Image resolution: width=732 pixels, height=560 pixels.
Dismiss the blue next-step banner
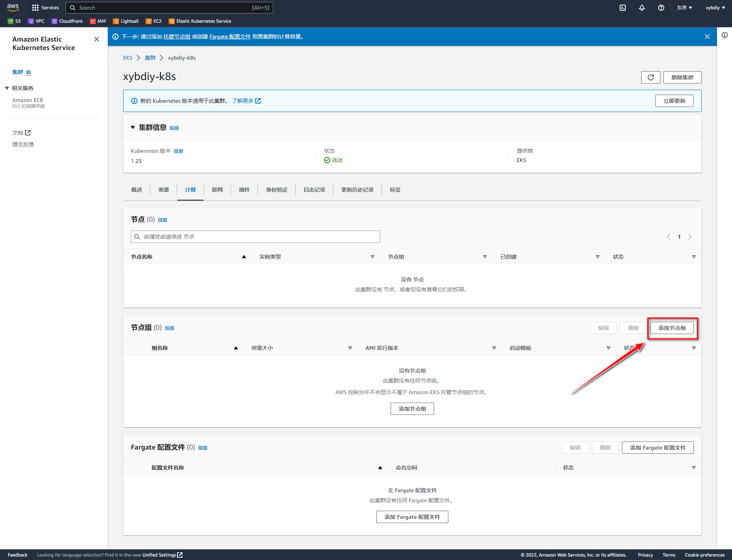point(707,37)
